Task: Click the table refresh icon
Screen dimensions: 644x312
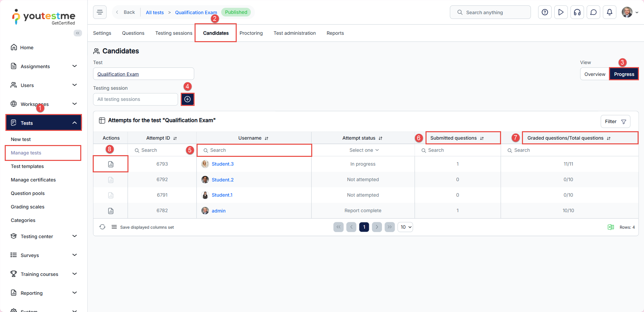Action: (x=102, y=227)
